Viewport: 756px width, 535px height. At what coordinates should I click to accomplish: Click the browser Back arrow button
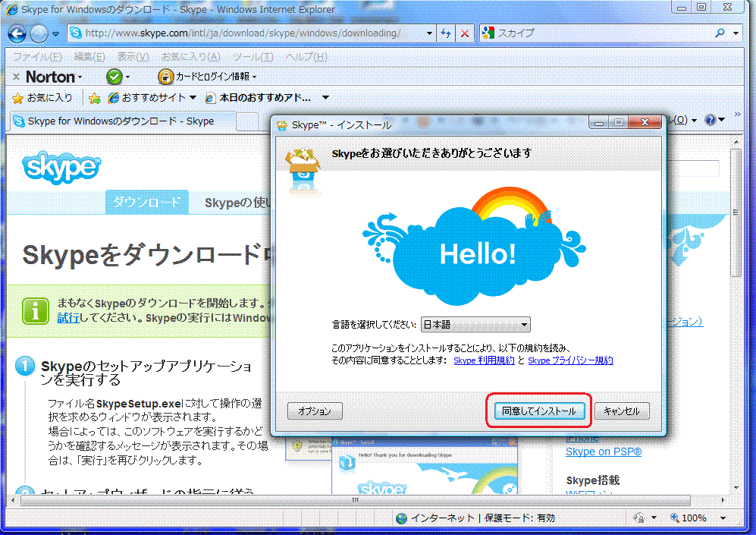(17, 33)
